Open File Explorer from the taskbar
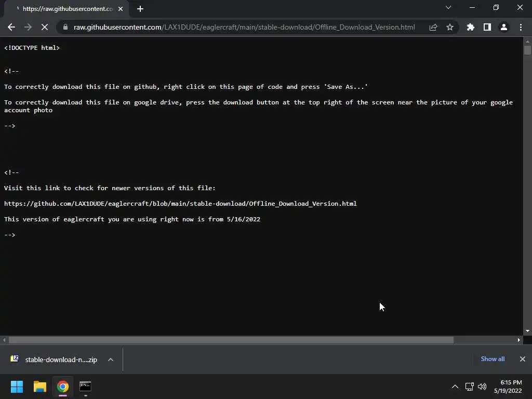Image resolution: width=532 pixels, height=399 pixels. [x=39, y=387]
